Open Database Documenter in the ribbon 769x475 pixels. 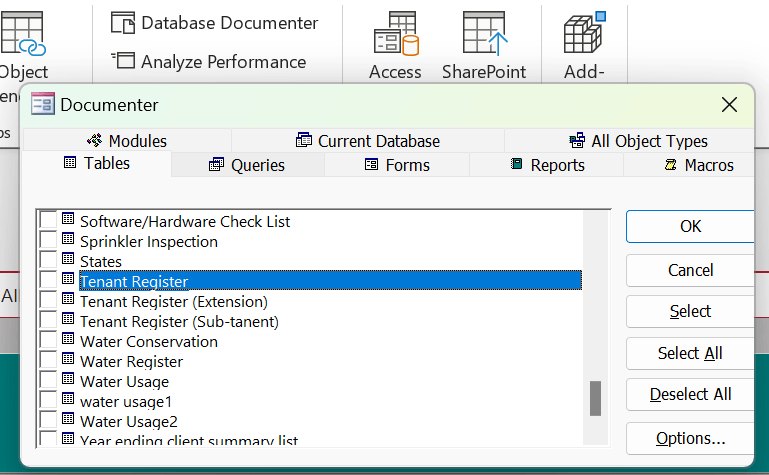(x=214, y=23)
